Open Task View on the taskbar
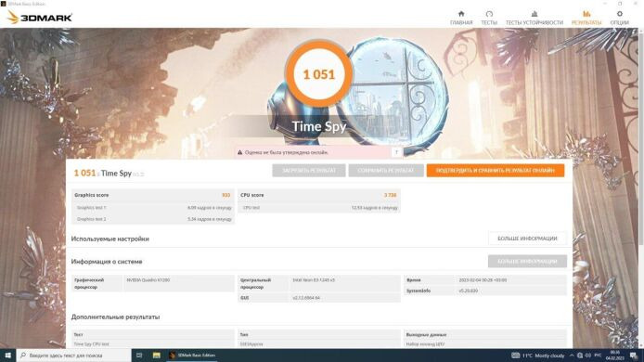 (139, 356)
